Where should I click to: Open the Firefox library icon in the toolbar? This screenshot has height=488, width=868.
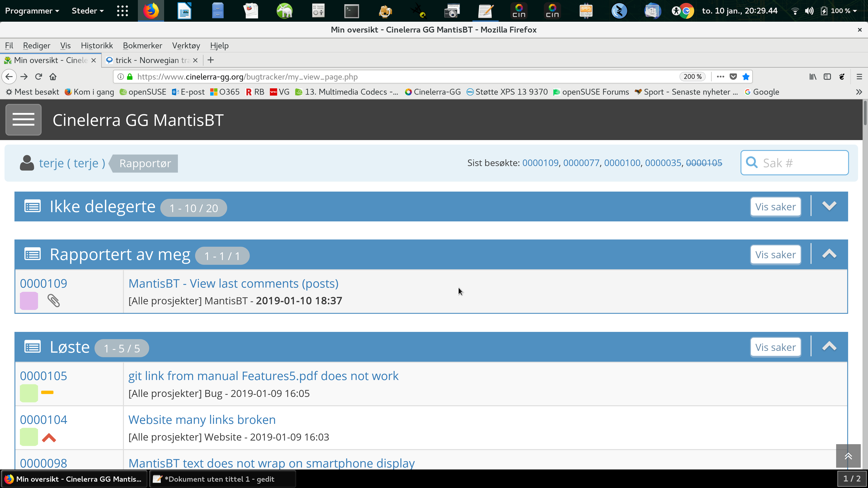pos(813,77)
